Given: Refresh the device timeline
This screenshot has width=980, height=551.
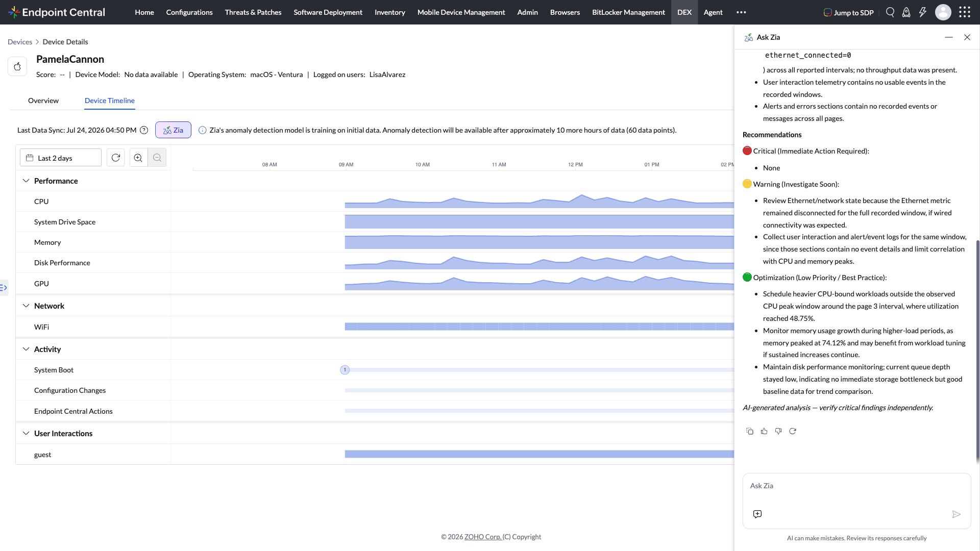Looking at the screenshot, I should tap(116, 158).
